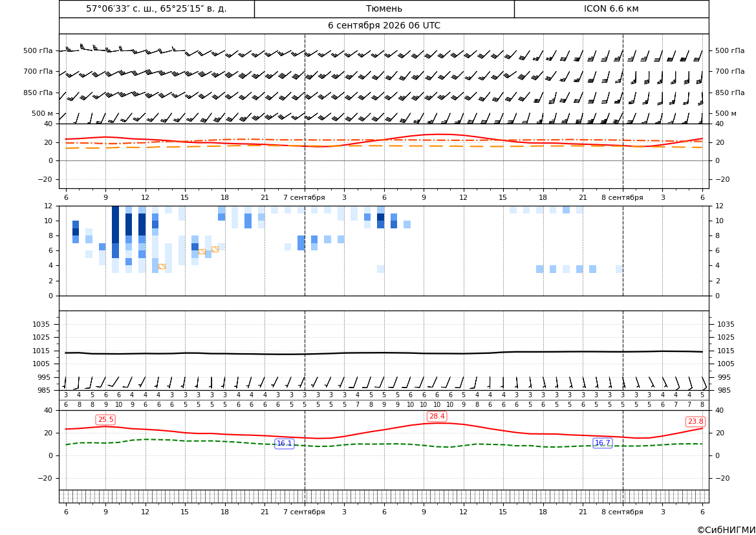The image size is (756, 535).
Task: Click the blue 16.7 minimum label
Action: pyautogui.click(x=602, y=443)
